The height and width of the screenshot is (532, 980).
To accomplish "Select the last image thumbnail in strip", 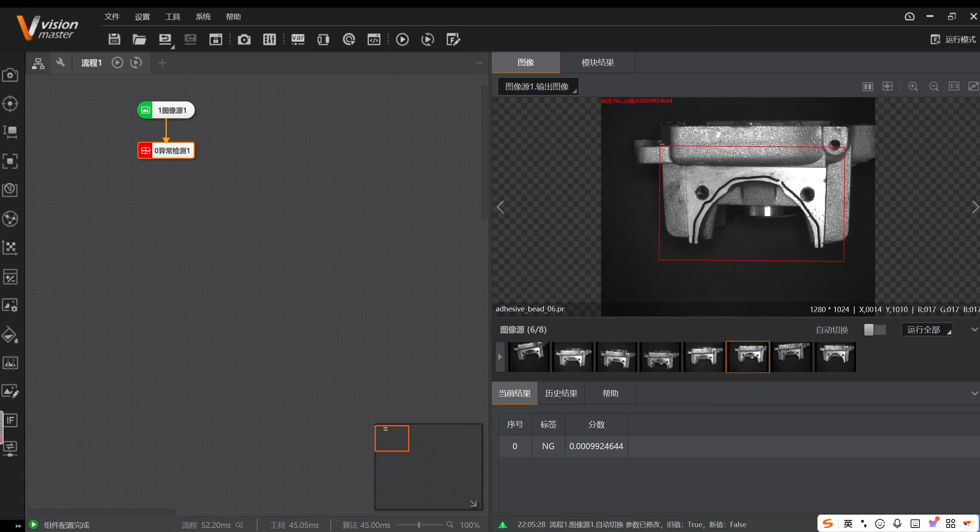I will 835,356.
